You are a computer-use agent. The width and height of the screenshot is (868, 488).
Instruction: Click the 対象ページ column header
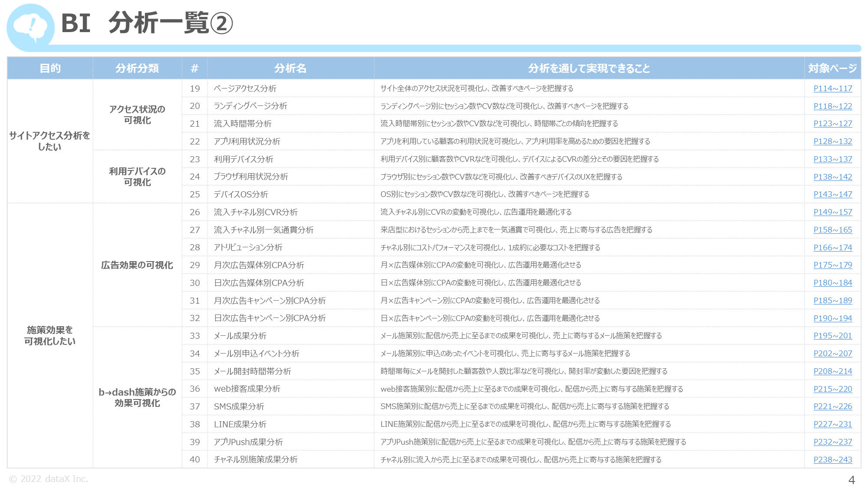click(x=832, y=68)
